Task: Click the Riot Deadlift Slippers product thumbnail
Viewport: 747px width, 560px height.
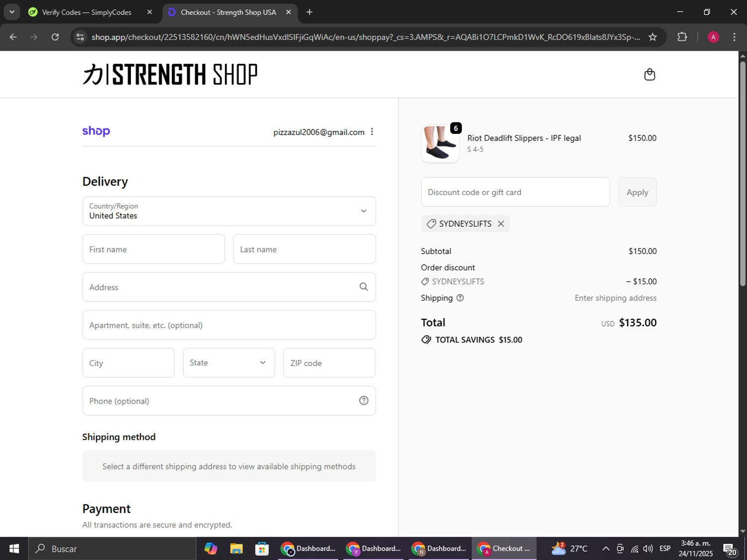Action: click(x=440, y=143)
